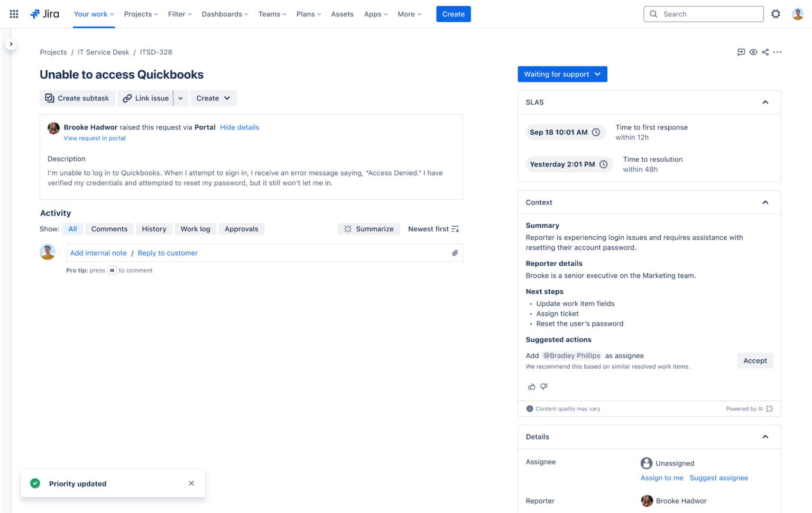812x513 pixels.
Task: Click the share icon
Action: click(x=765, y=52)
